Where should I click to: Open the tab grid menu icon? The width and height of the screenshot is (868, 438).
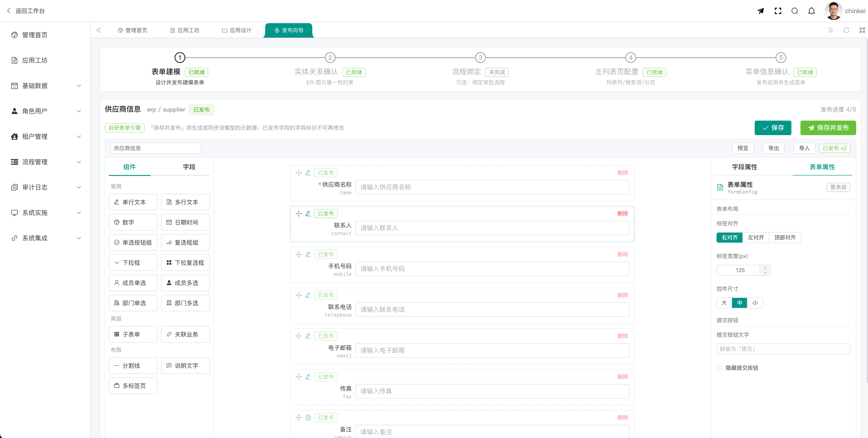pyautogui.click(x=862, y=30)
